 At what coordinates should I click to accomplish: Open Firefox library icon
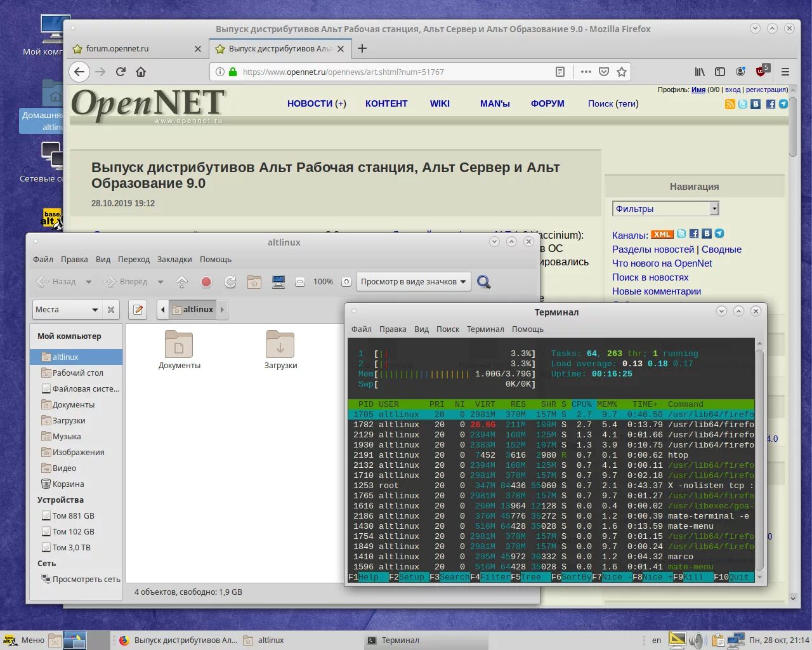tap(700, 72)
